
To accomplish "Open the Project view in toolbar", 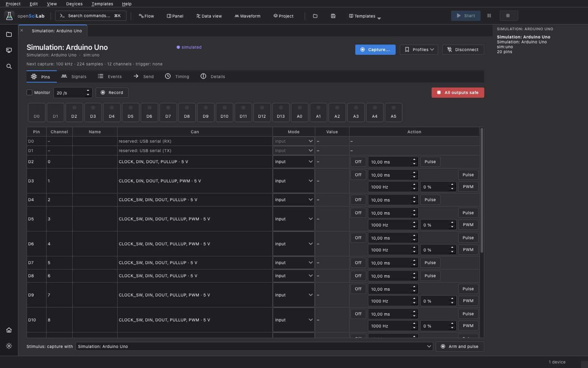I will [283, 16].
